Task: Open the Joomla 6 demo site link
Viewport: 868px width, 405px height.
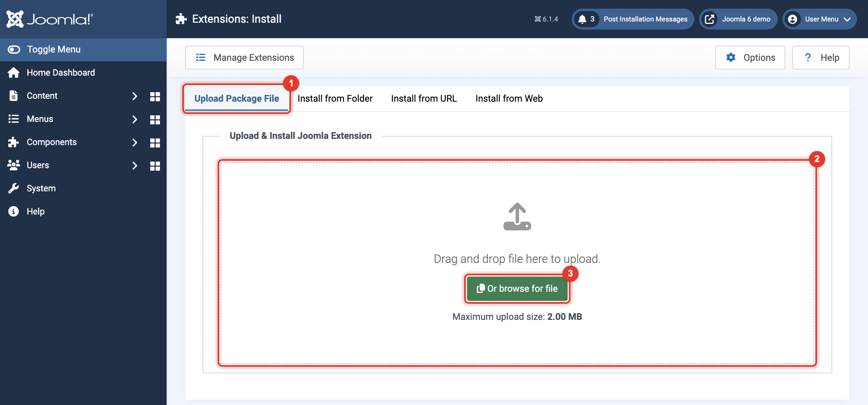Action: tap(738, 19)
